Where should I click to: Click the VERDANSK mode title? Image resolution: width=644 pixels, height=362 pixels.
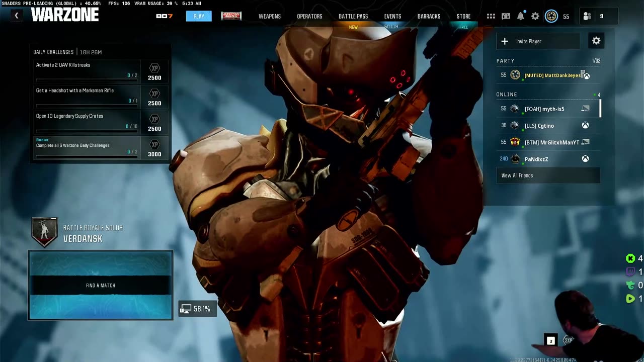pos(83,239)
